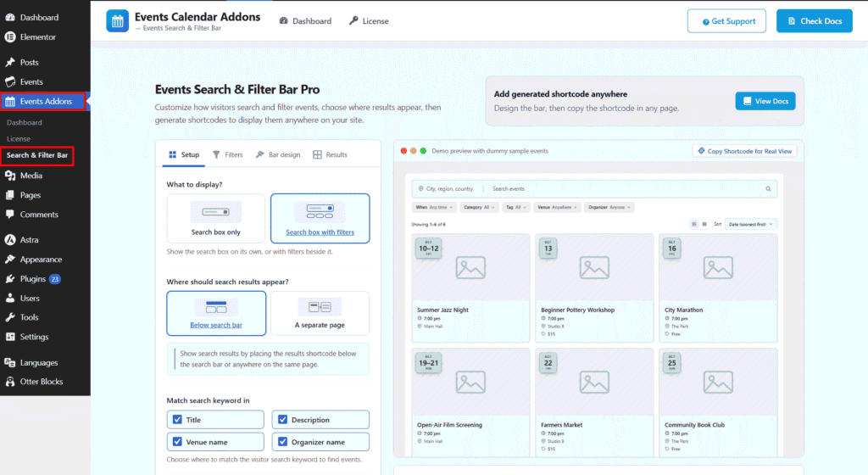868x475 pixels.
Task: Choose Below search bar option
Action: pos(216,313)
